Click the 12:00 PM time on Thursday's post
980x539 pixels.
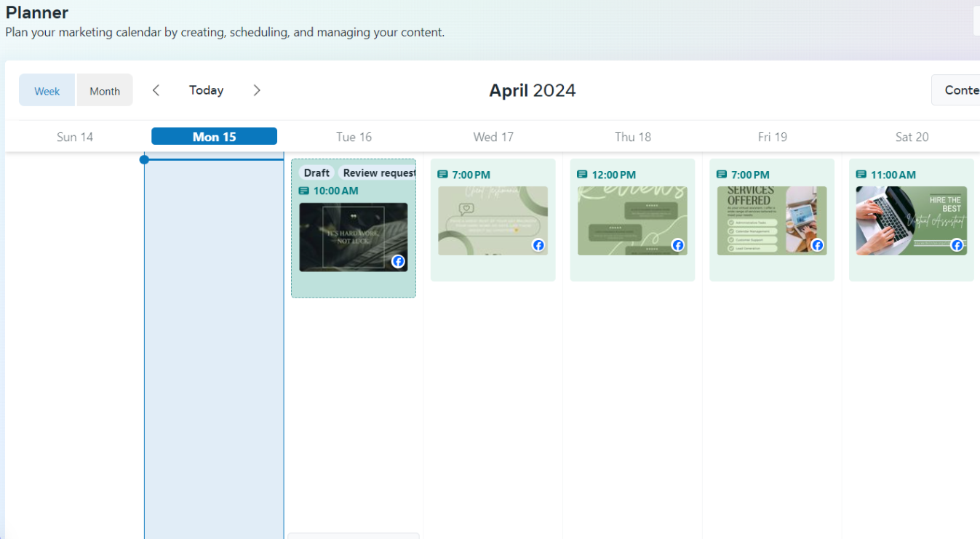(x=614, y=175)
